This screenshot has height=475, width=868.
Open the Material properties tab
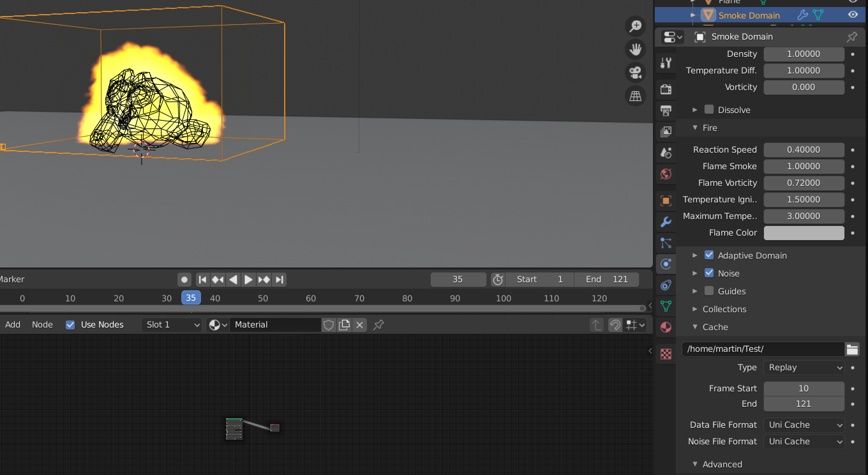666,327
